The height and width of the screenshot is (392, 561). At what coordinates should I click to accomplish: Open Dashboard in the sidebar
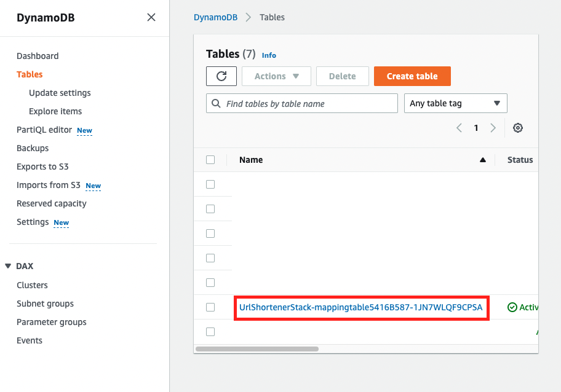(38, 56)
